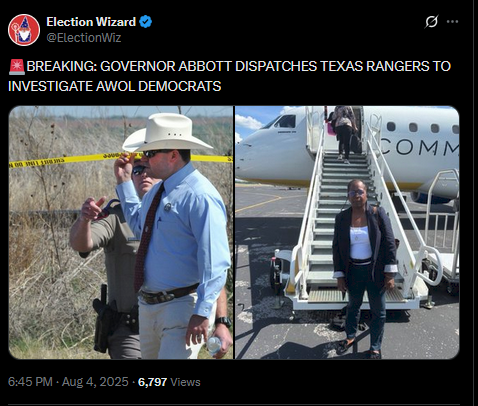Screen dimensions: 478x406
Task: Click the red siren emoji in the post
Action: coord(17,67)
